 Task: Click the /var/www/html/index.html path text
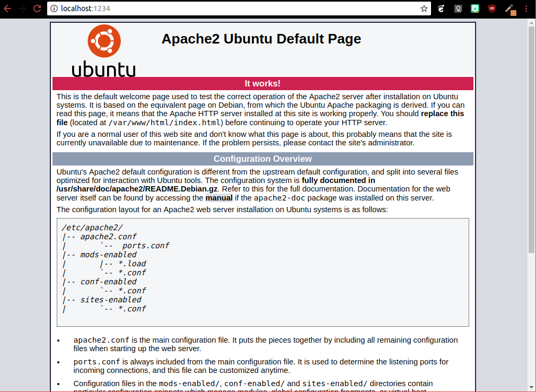tap(165, 123)
